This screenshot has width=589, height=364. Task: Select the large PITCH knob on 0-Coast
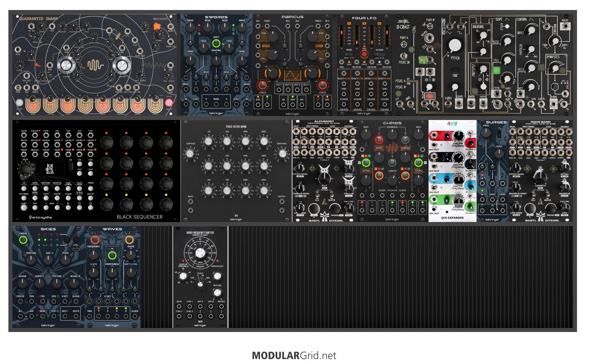pos(455,46)
